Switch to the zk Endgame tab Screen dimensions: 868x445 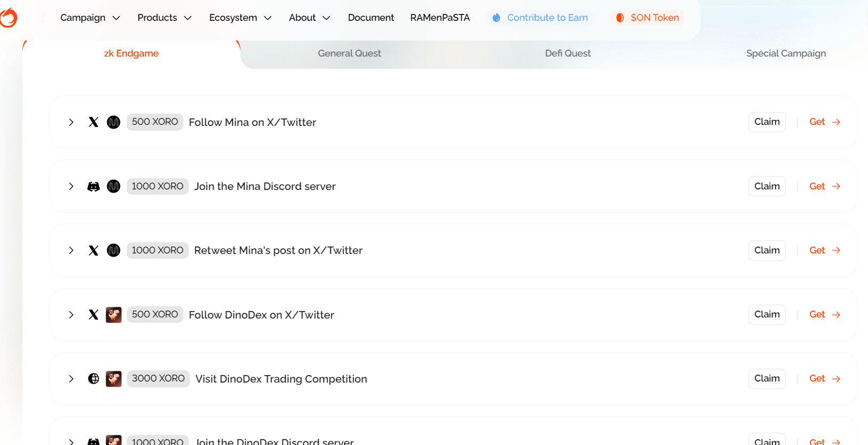tap(131, 53)
